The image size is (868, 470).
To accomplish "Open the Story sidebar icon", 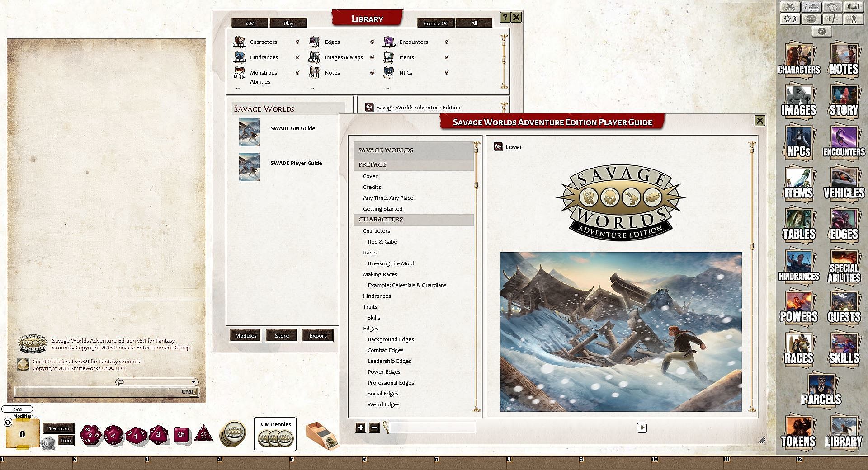I will click(x=844, y=100).
